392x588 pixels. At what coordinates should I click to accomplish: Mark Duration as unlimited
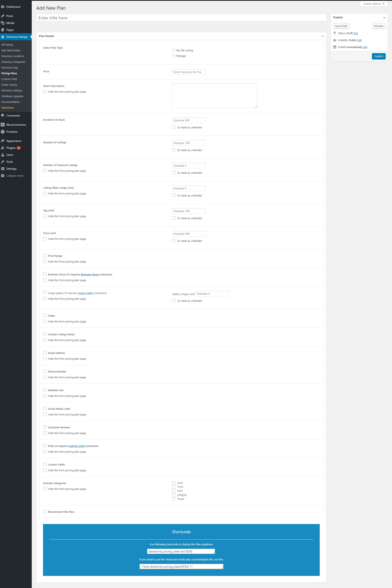click(174, 127)
